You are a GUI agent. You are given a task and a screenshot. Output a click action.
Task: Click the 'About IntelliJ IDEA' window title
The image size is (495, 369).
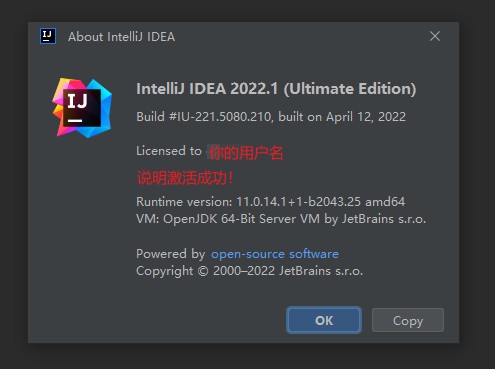pos(121,37)
